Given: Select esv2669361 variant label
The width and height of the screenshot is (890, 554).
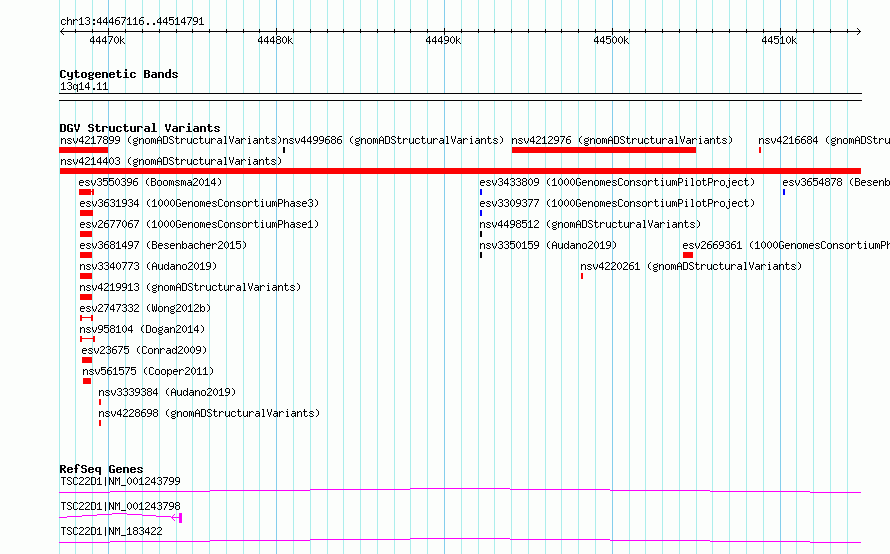Looking at the screenshot, I should click(x=786, y=245).
